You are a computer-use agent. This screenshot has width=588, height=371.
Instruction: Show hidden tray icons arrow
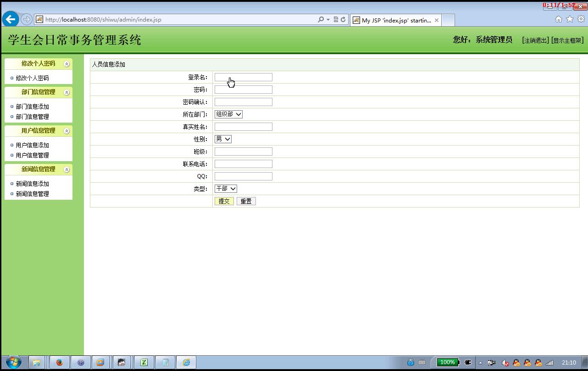coord(480,363)
